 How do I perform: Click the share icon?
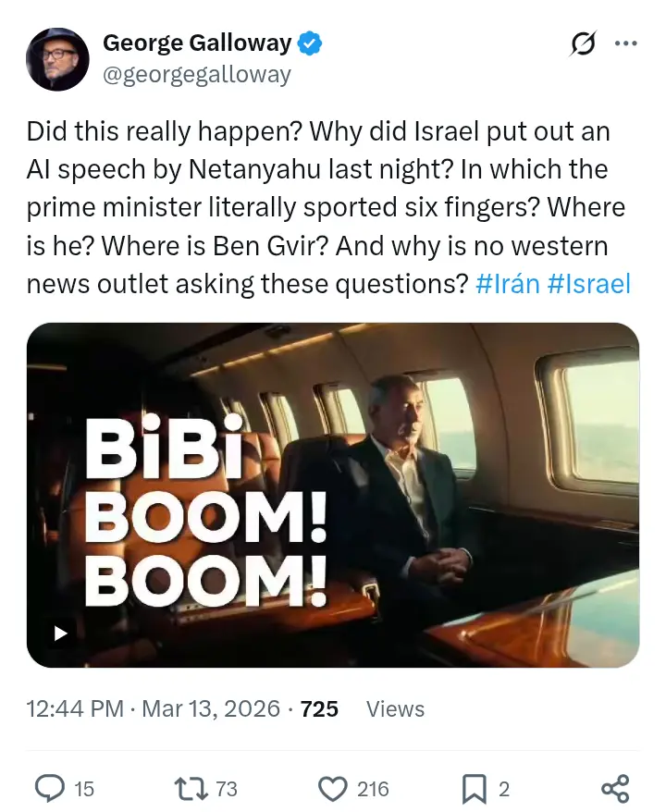tap(615, 788)
